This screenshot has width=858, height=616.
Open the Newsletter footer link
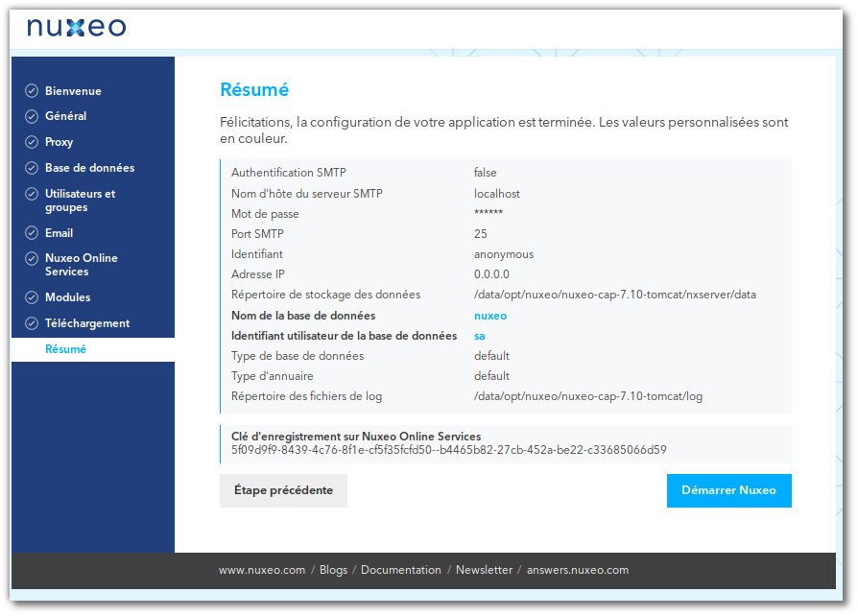coord(485,570)
